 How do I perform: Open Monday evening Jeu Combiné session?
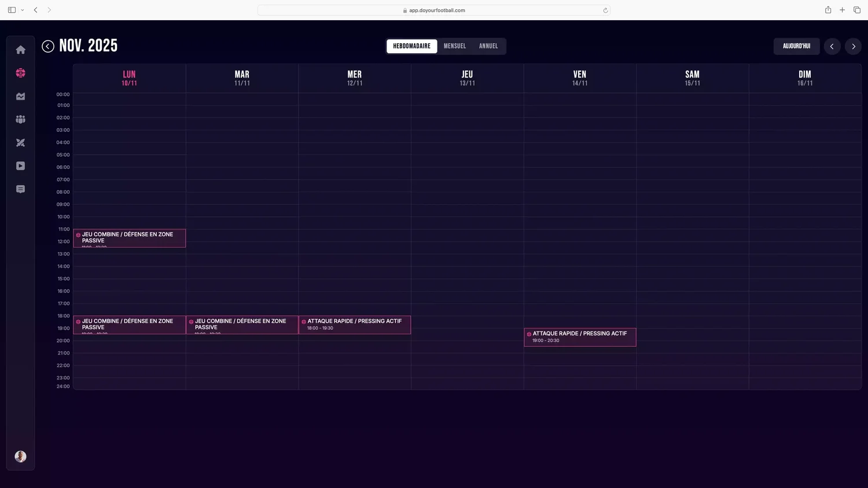pyautogui.click(x=130, y=325)
